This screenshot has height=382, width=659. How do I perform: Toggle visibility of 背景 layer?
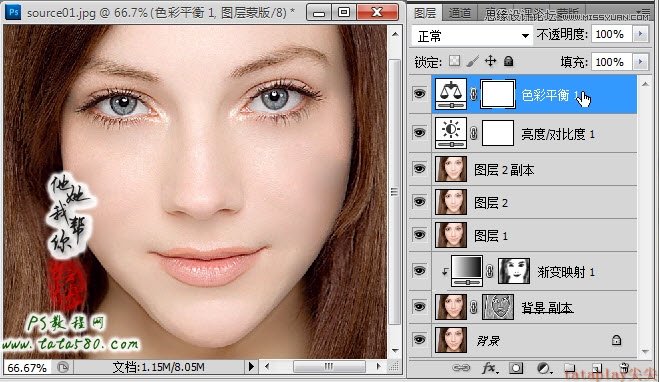click(x=419, y=339)
